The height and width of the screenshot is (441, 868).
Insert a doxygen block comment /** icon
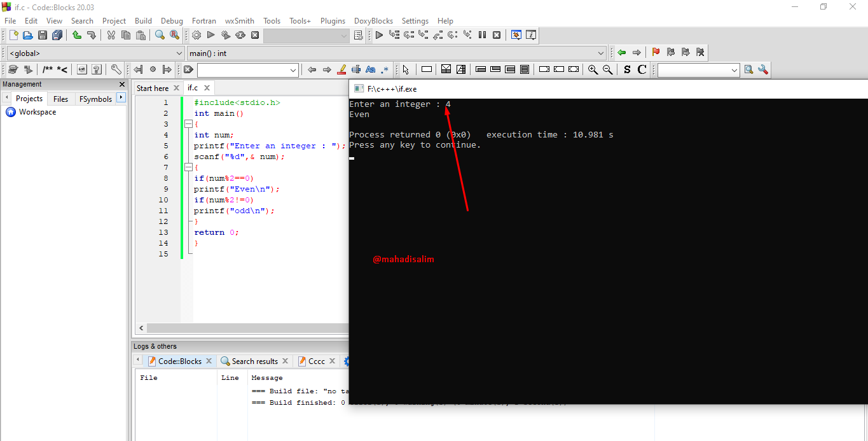pyautogui.click(x=48, y=70)
